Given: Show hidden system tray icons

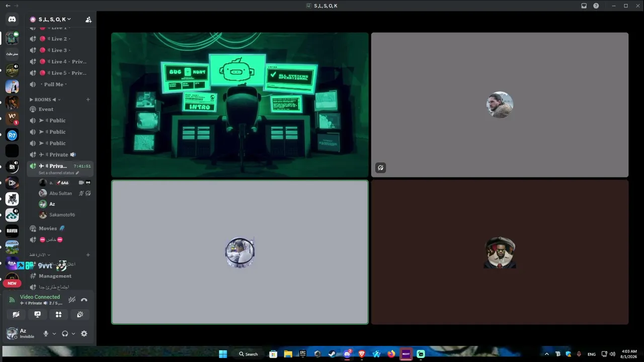Looking at the screenshot, I should [x=546, y=354].
